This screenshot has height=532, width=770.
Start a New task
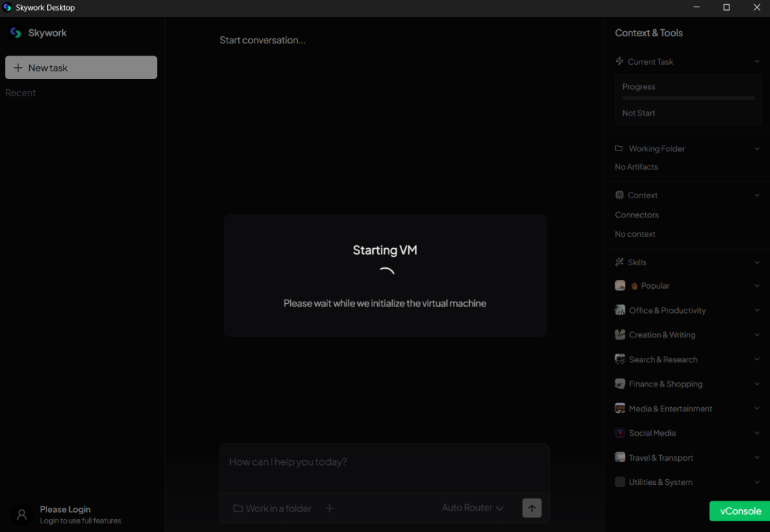pyautogui.click(x=81, y=68)
